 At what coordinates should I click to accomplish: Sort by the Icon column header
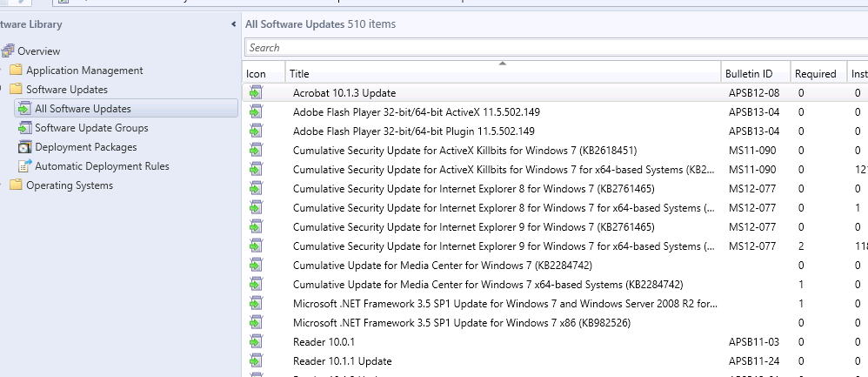[264, 73]
